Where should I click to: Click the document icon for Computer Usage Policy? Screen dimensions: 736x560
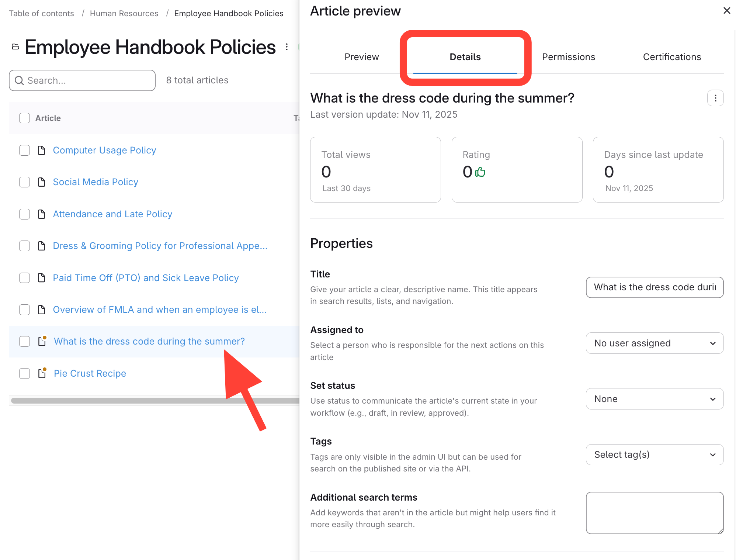coord(42,150)
